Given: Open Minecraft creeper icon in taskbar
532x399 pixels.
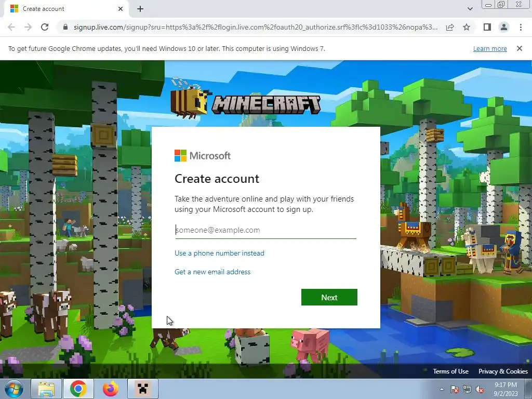Looking at the screenshot, I should tap(143, 389).
